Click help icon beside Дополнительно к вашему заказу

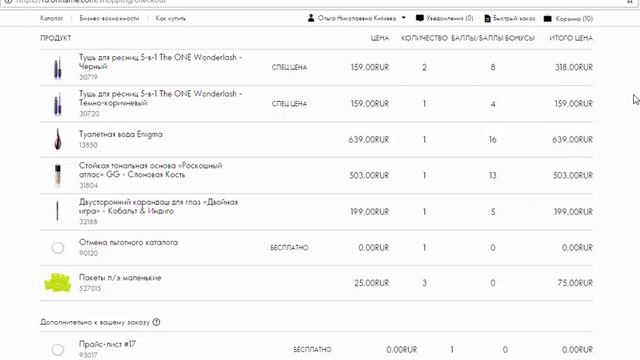point(156,322)
